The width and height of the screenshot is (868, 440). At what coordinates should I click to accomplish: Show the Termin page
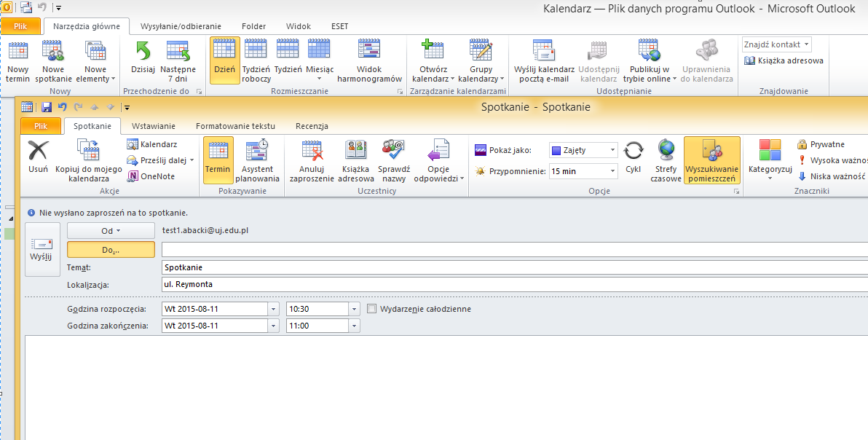(x=218, y=160)
